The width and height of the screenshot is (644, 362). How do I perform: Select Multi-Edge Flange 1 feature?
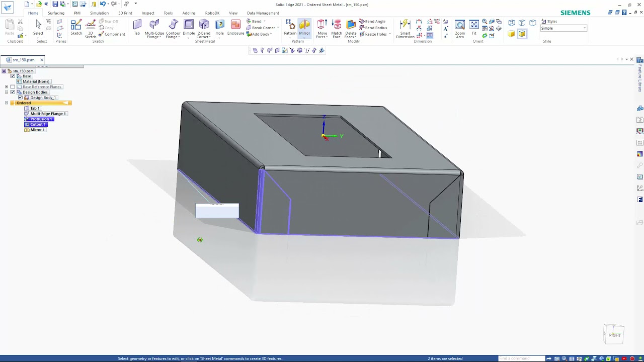[45, 114]
